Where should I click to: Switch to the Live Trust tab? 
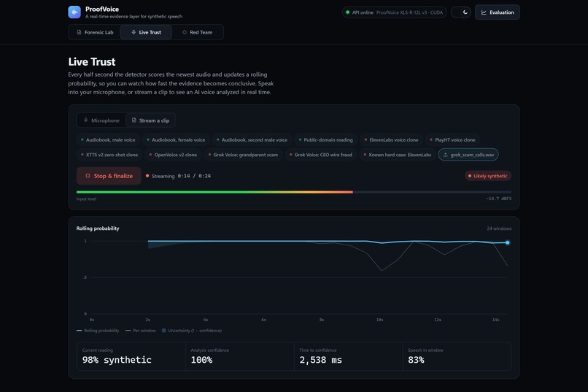(146, 32)
